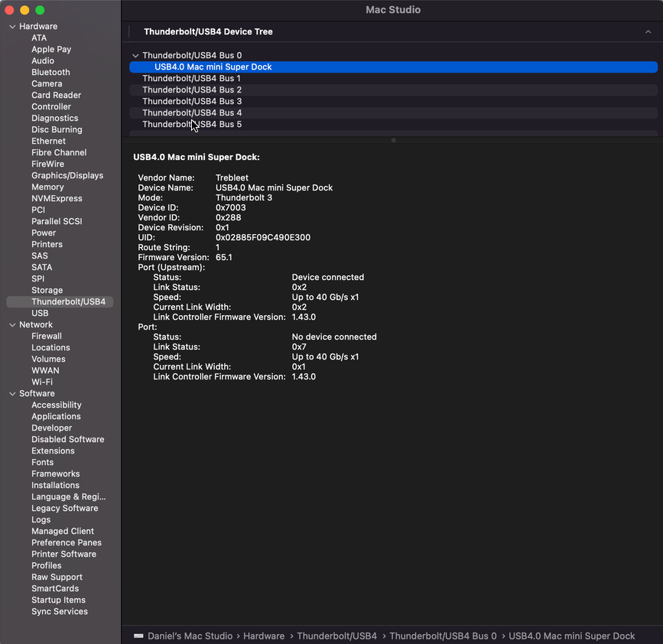Select Legacy Software entry
The image size is (663, 644).
65,509
